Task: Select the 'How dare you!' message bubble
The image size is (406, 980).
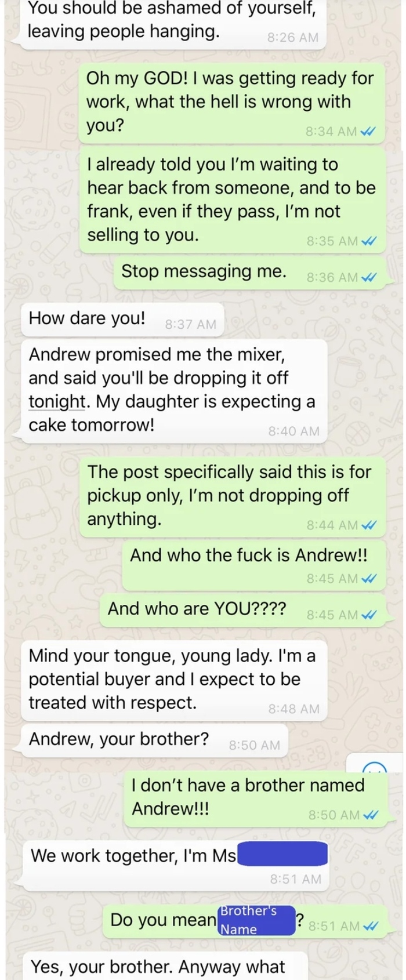Action: click(x=122, y=320)
